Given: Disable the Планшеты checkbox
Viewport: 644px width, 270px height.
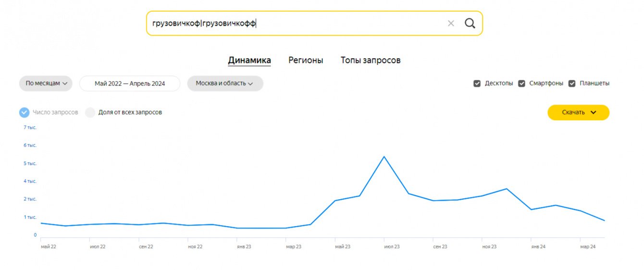Looking at the screenshot, I should 572,83.
